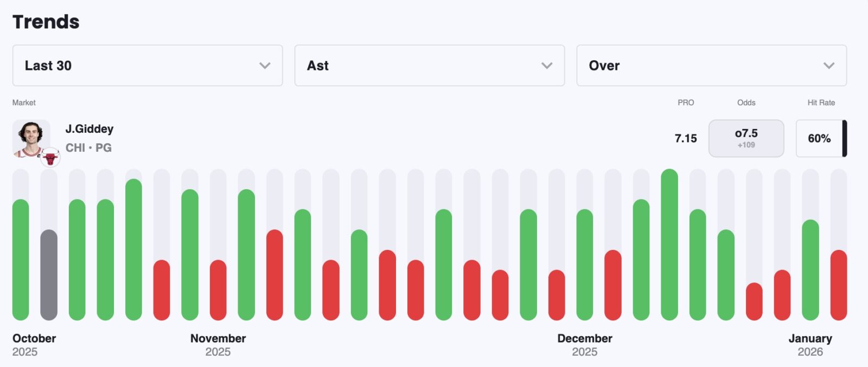Click the Hit Rate column header

(x=821, y=102)
